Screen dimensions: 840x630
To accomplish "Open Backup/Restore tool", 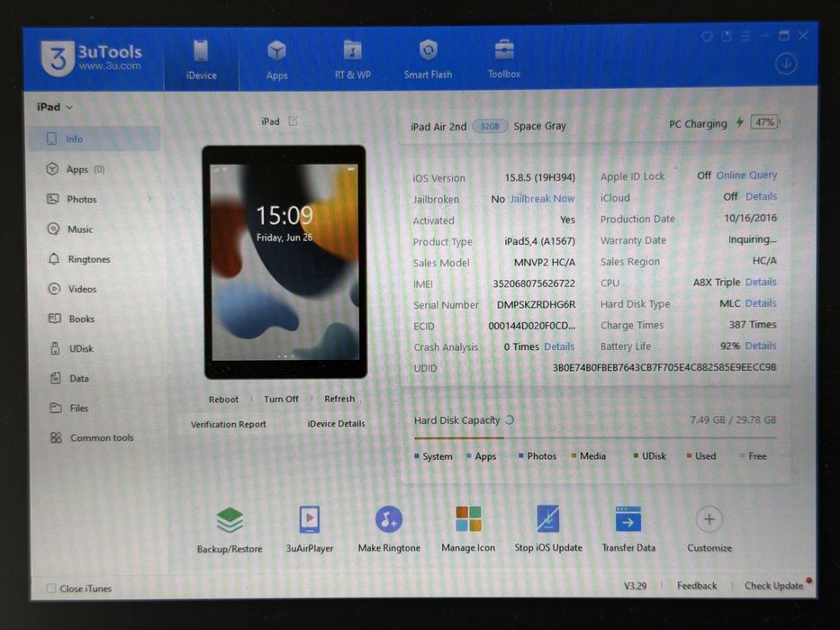I will pyautogui.click(x=230, y=529).
